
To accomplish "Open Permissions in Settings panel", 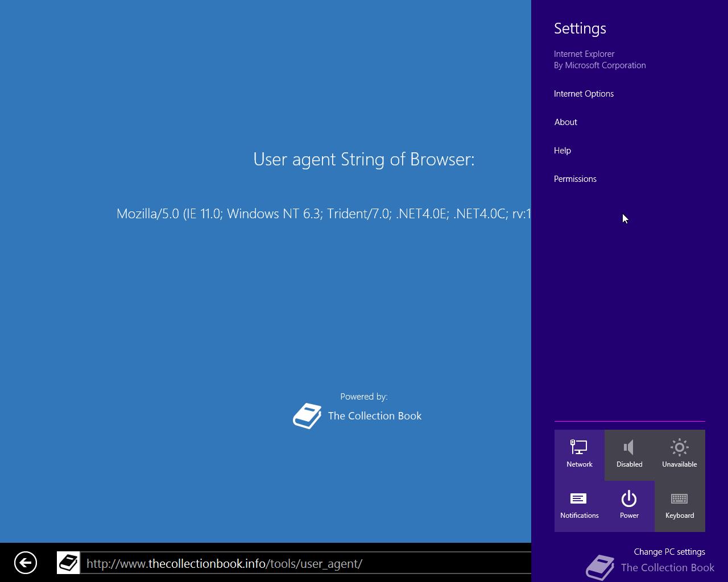I will (575, 179).
